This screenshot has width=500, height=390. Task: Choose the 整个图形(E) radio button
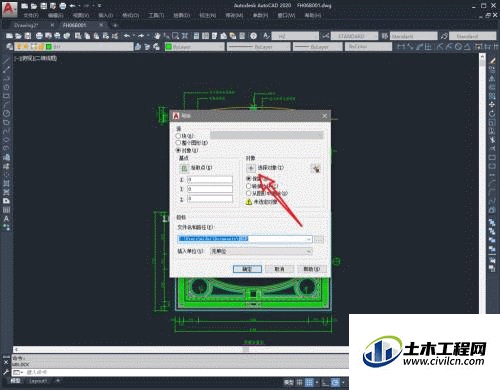click(178, 143)
